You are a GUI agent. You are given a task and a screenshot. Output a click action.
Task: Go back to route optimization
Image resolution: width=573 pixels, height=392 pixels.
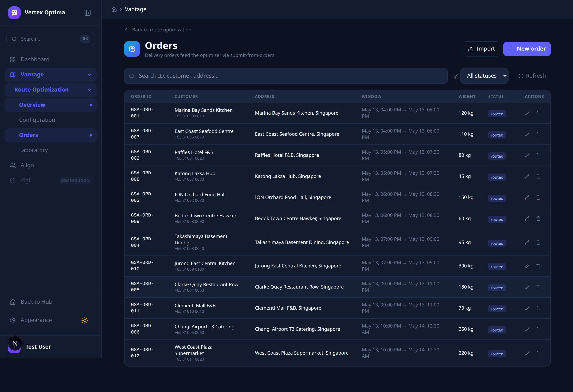158,30
